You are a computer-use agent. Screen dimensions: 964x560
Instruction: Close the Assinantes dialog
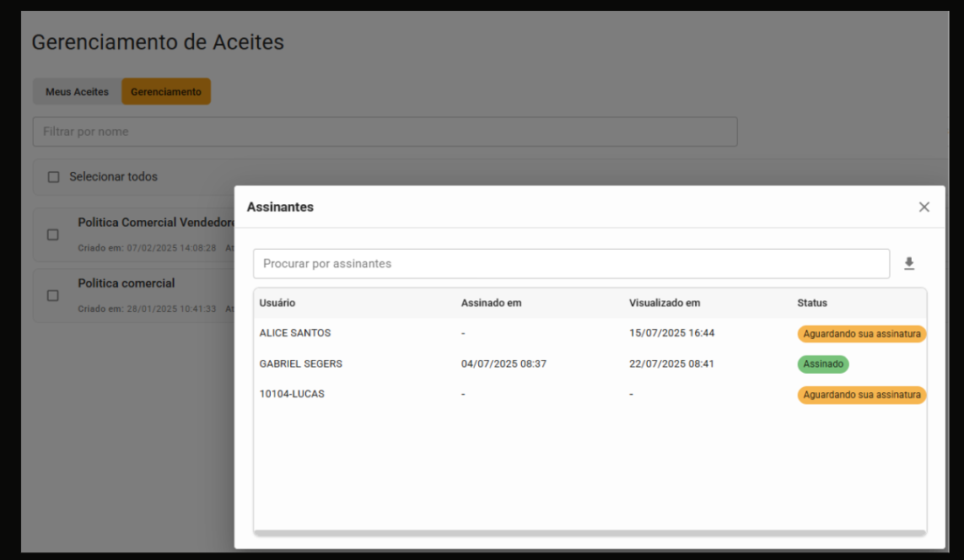pyautogui.click(x=924, y=207)
